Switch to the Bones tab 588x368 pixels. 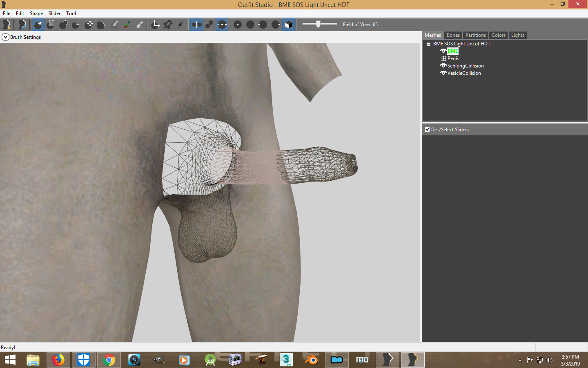453,35
